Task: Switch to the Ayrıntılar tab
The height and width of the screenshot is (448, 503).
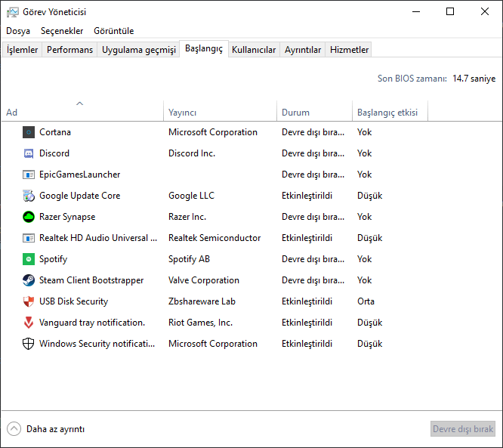Action: 303,50
